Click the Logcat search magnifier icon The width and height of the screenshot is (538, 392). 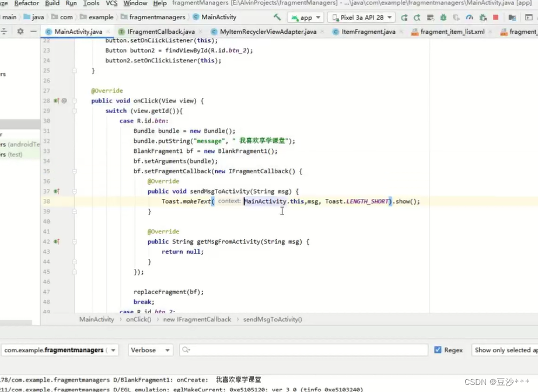pyautogui.click(x=186, y=349)
